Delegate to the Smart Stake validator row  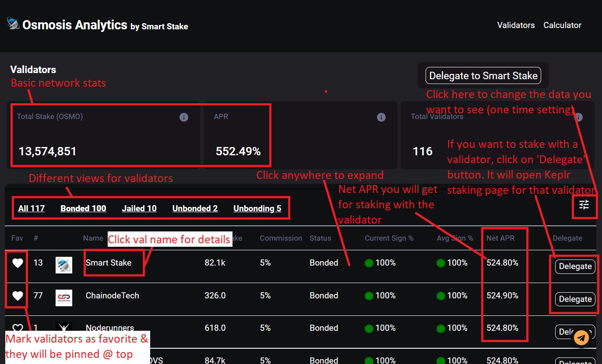tap(575, 266)
